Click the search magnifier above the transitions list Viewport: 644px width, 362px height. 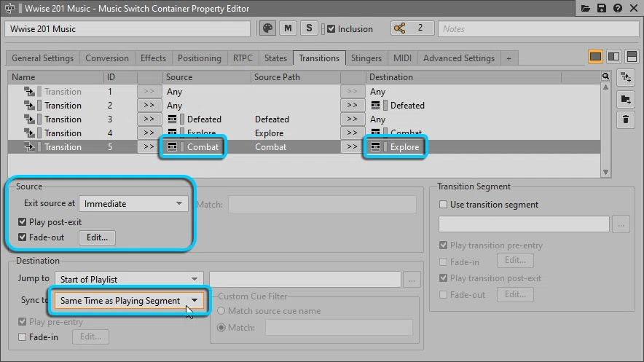click(605, 76)
